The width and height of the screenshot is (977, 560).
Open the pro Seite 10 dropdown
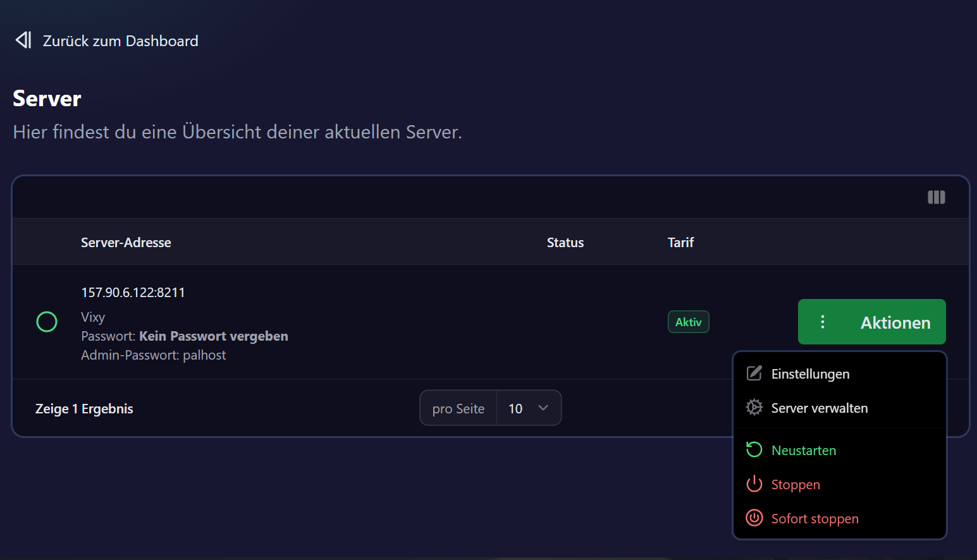[x=529, y=408]
